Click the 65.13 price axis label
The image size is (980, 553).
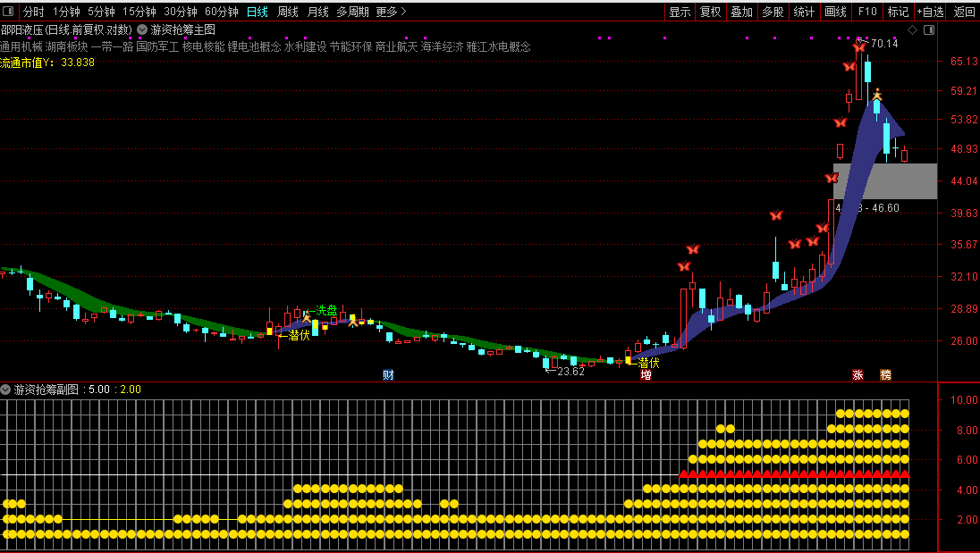[964, 61]
